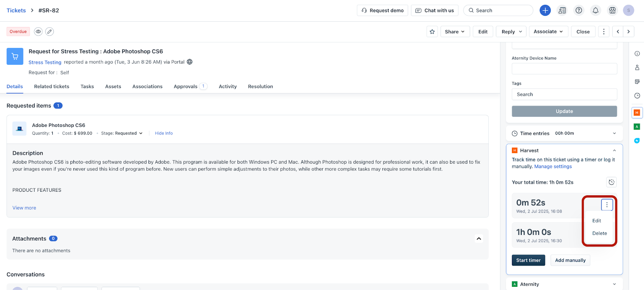Click the Chat with us button
The height and width of the screenshot is (290, 644).
click(x=435, y=10)
